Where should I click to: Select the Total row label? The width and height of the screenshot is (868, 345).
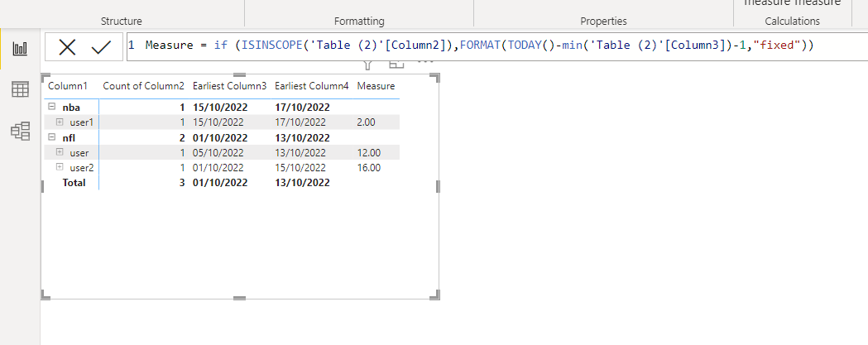(x=74, y=182)
